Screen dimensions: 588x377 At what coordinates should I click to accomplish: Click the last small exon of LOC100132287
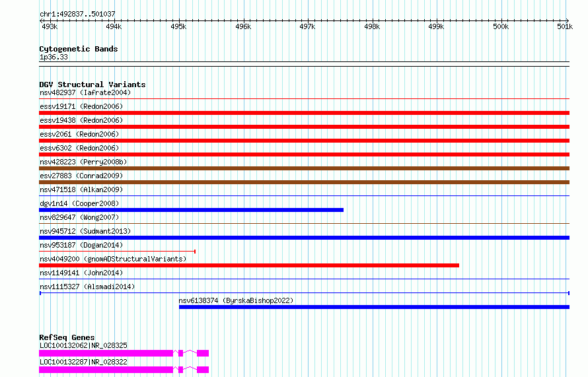(x=203, y=370)
